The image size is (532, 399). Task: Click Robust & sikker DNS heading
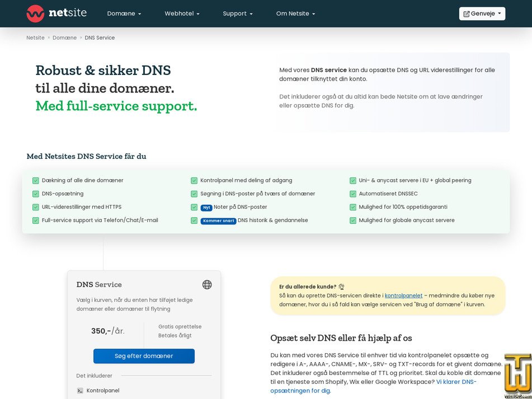tap(103, 71)
